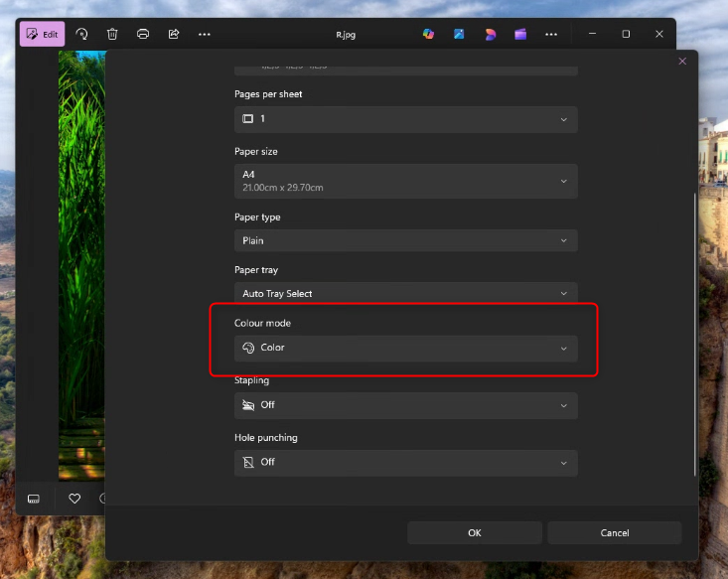Close the Photos app window
728x579 pixels.
pyautogui.click(x=659, y=34)
